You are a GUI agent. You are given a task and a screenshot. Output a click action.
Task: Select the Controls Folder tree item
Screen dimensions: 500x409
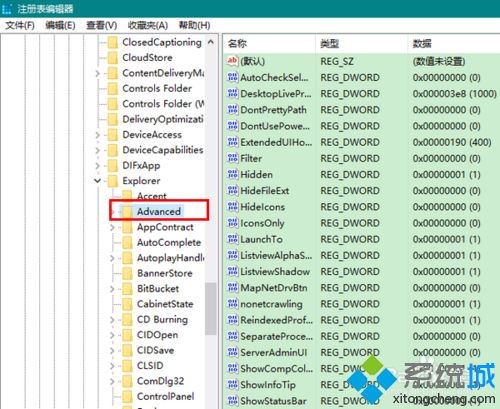click(157, 89)
